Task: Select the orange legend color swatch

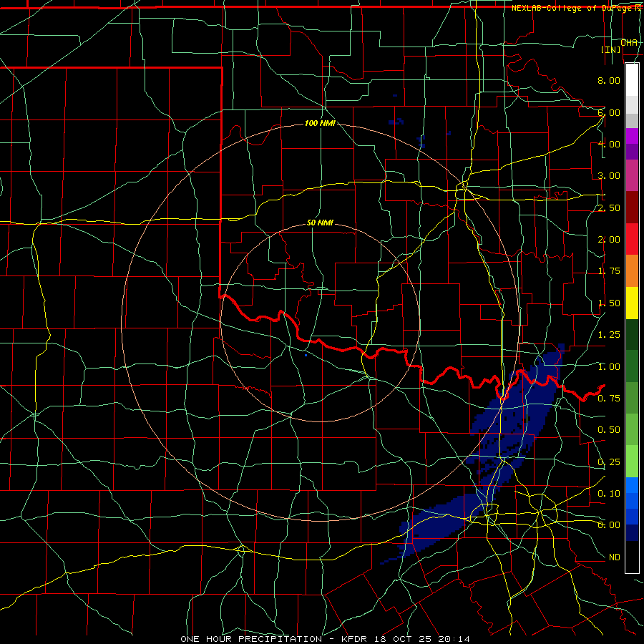Action: click(x=632, y=271)
